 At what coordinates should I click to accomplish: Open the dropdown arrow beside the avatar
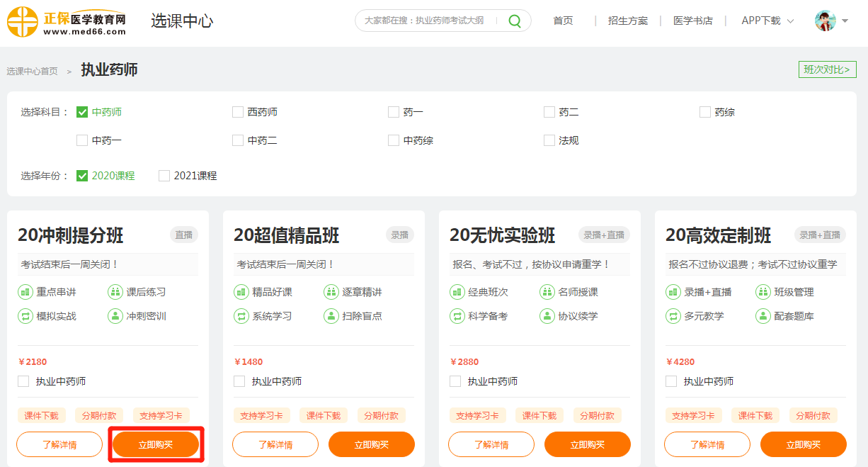pyautogui.click(x=845, y=21)
